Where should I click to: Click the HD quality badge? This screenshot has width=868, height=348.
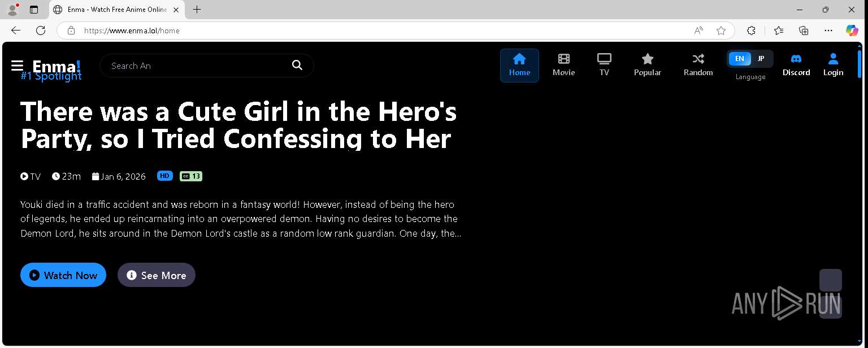tap(164, 176)
